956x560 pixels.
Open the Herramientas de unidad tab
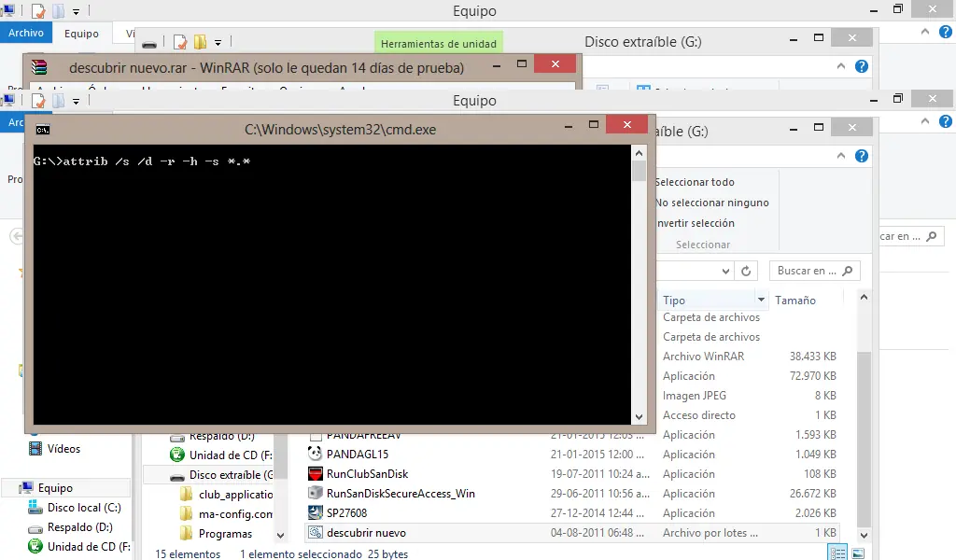point(439,44)
